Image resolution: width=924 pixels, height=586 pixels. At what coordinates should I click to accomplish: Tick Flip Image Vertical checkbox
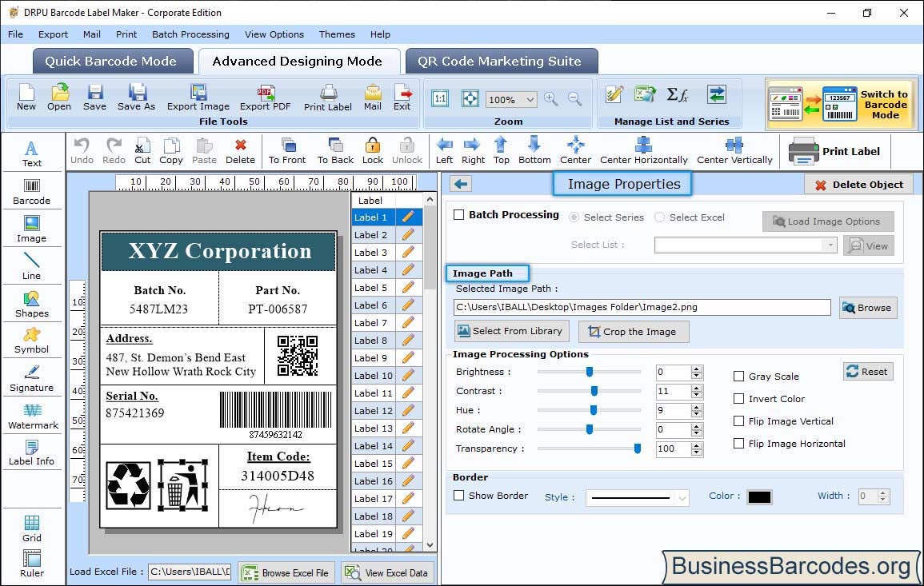click(738, 421)
